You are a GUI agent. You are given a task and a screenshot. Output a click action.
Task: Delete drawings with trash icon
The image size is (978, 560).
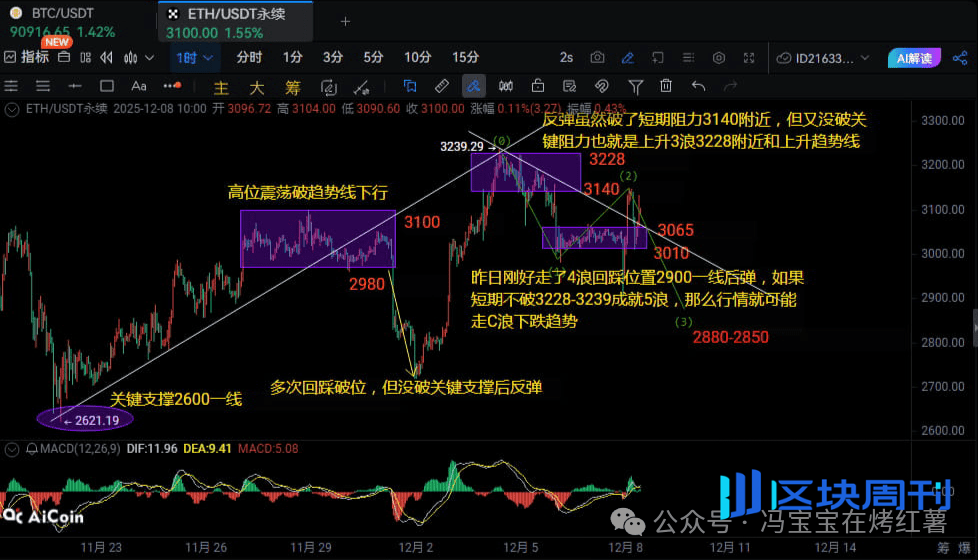(x=666, y=86)
